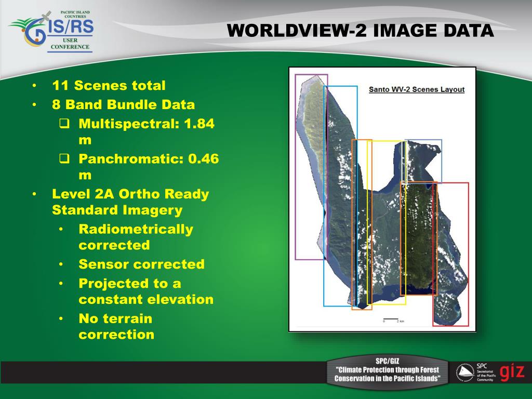Click the checkbox bullet beside Panchromatic
Image resolution: width=532 pixels, height=399 pixels.
tap(64, 158)
